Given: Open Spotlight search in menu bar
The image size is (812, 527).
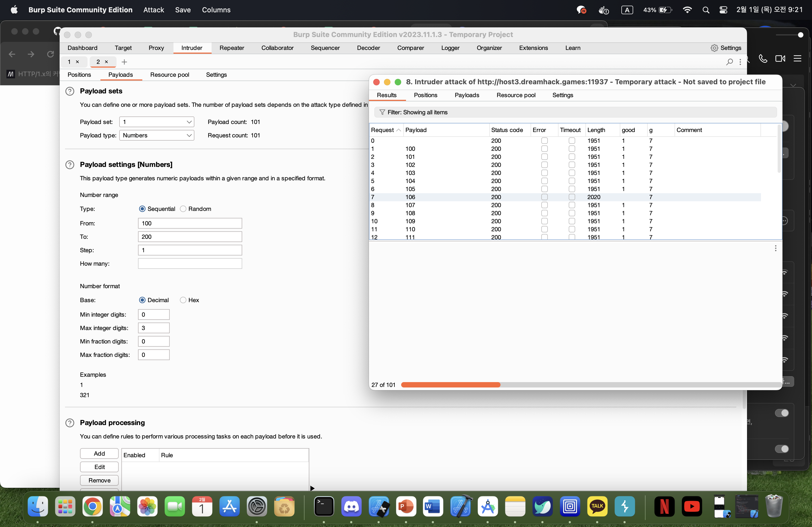Looking at the screenshot, I should (x=706, y=10).
